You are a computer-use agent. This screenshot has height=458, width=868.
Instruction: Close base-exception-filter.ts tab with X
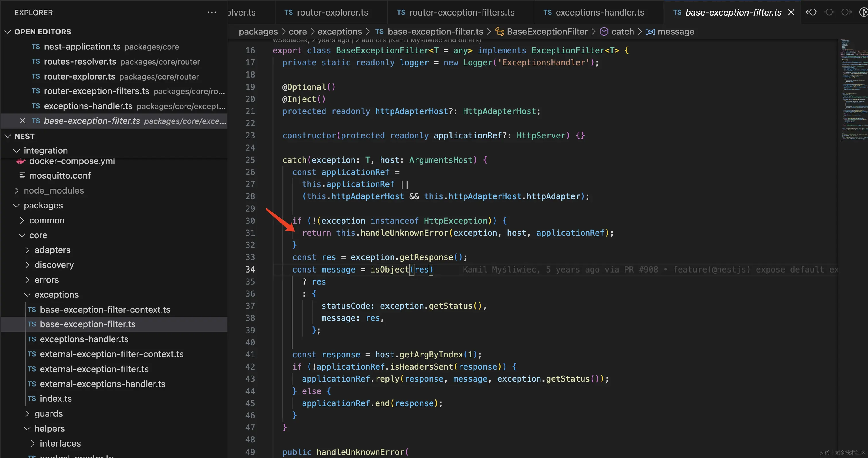click(791, 12)
